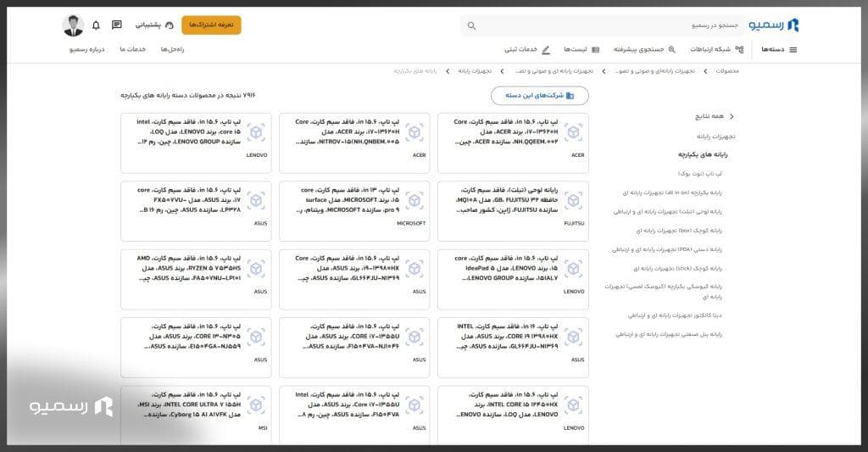
Task: Open the Rasmio logo home link
Action: [x=774, y=25]
